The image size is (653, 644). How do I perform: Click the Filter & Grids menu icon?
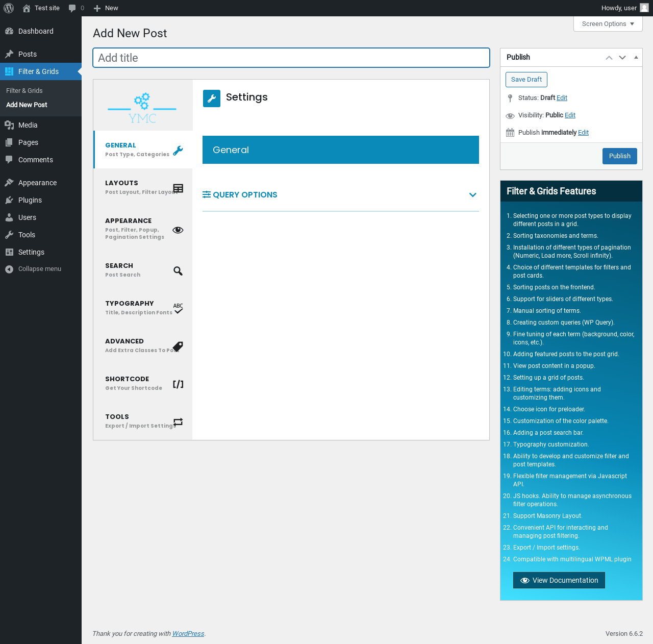(x=9, y=71)
